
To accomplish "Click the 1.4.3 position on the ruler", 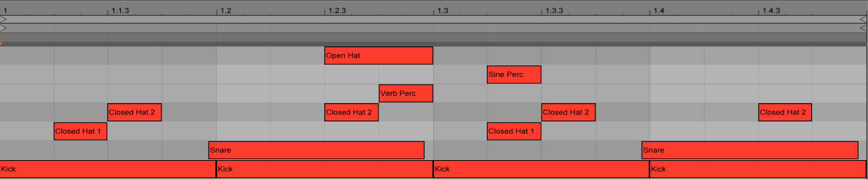I will (771, 10).
